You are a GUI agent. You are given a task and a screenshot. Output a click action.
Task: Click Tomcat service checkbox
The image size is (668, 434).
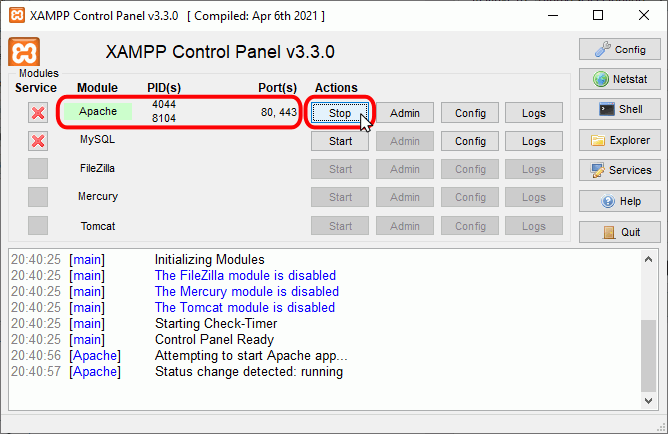(x=38, y=225)
